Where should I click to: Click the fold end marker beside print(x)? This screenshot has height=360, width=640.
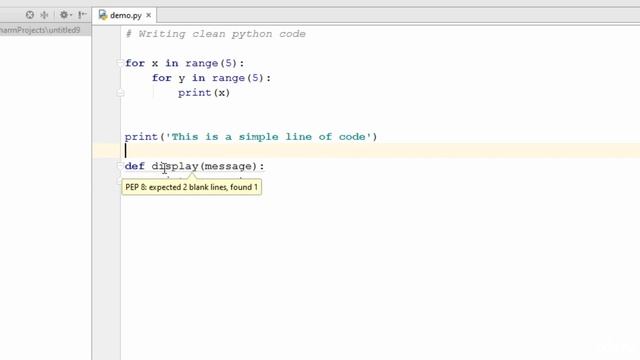coord(120,93)
